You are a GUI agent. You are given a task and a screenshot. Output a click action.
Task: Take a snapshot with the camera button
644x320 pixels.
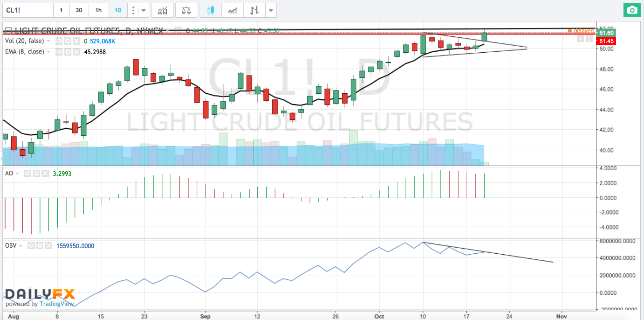point(632,10)
